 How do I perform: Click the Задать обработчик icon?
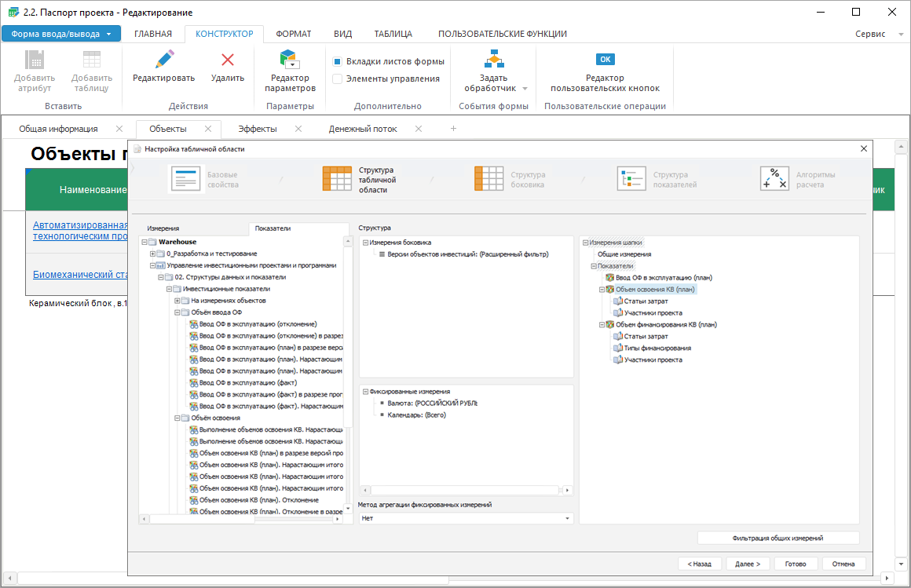coord(494,59)
